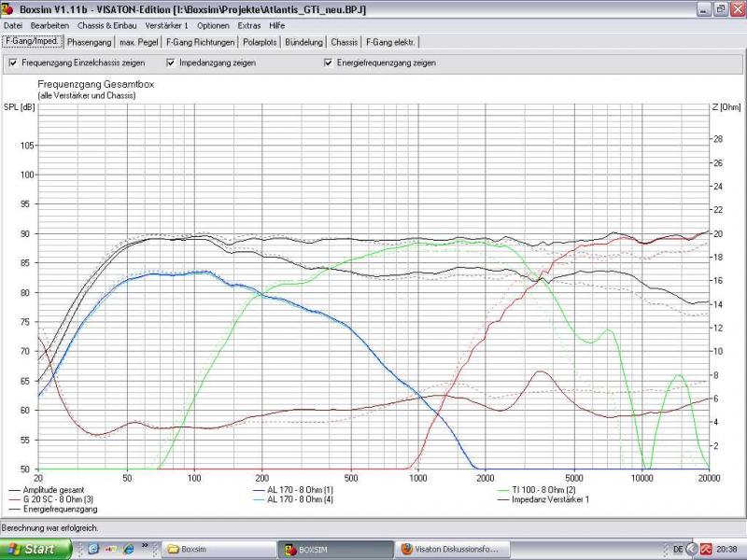Uncheck the Impedanzgang zeigen checkbox

point(171,63)
